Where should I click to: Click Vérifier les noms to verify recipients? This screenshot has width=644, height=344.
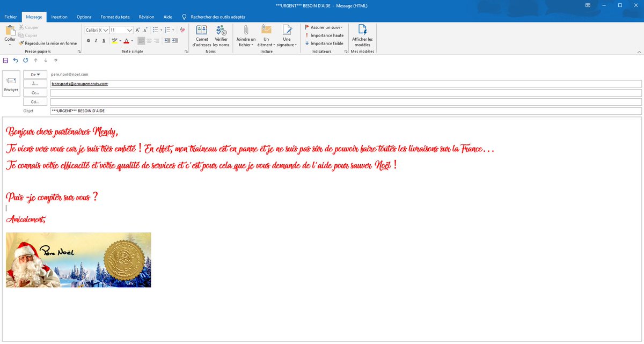coord(222,36)
